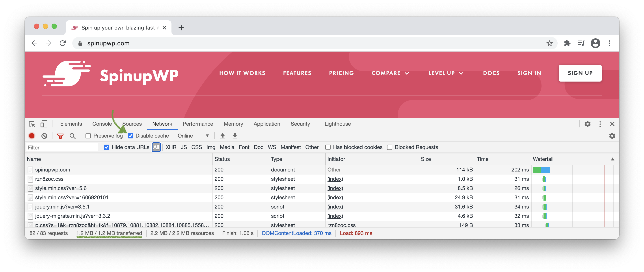Viewport: 644px width, 272px height.
Task: Click the site lock icon
Action: point(80,43)
